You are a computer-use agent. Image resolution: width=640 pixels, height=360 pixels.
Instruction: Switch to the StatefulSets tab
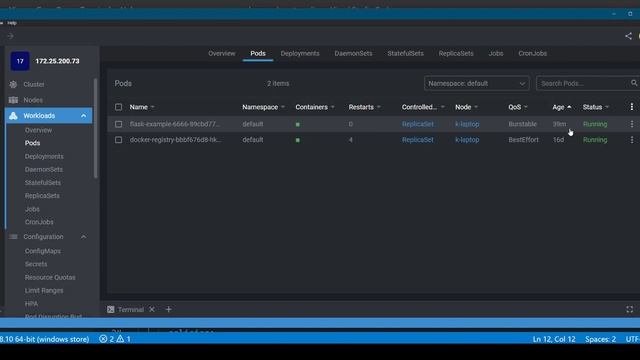tap(406, 53)
